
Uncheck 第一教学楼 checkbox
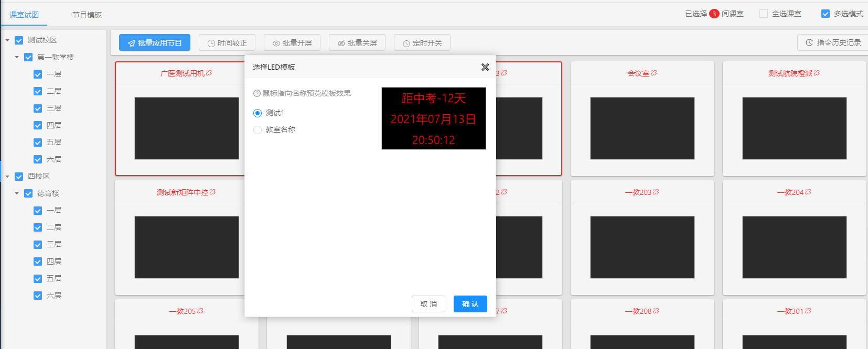28,57
